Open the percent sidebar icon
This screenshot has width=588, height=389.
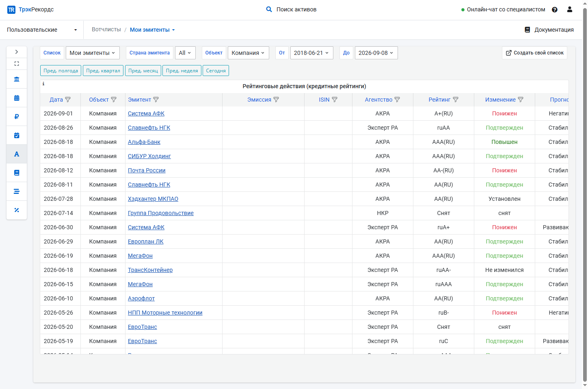coord(17,210)
